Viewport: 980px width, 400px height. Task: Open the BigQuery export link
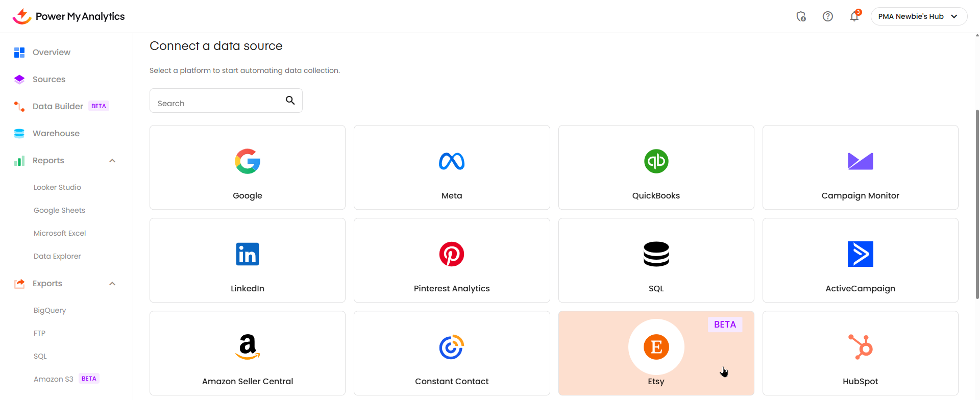(50, 310)
